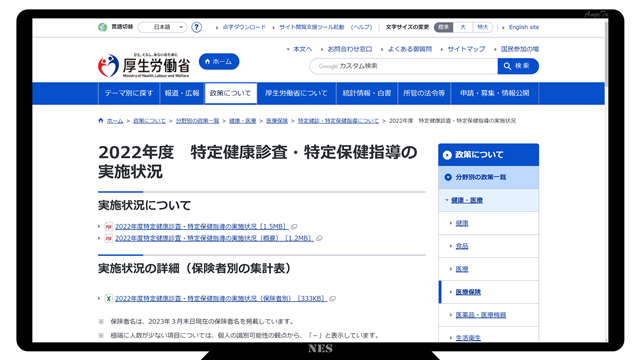Screen dimensions: 640x360
Task: Click arrow icon beside 分野別の政策一覧
Action: [448, 178]
